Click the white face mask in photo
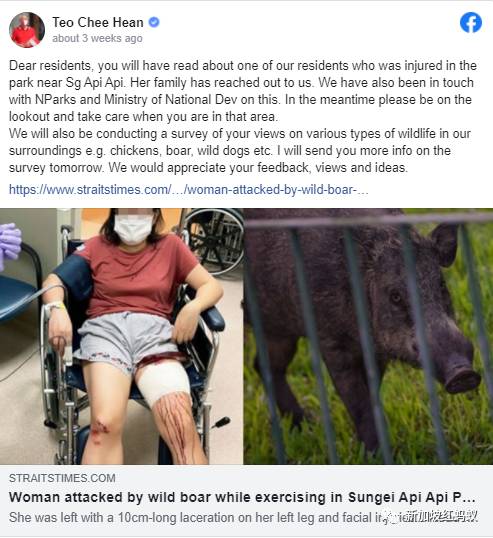 click(x=133, y=229)
